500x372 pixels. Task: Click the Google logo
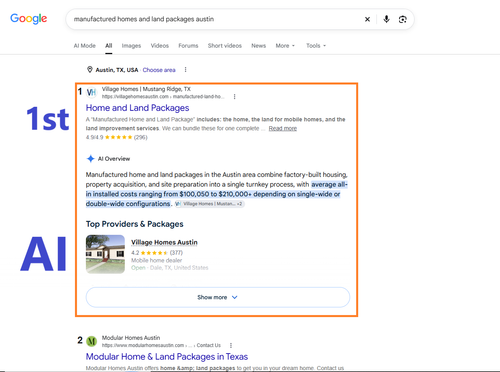coord(29,19)
